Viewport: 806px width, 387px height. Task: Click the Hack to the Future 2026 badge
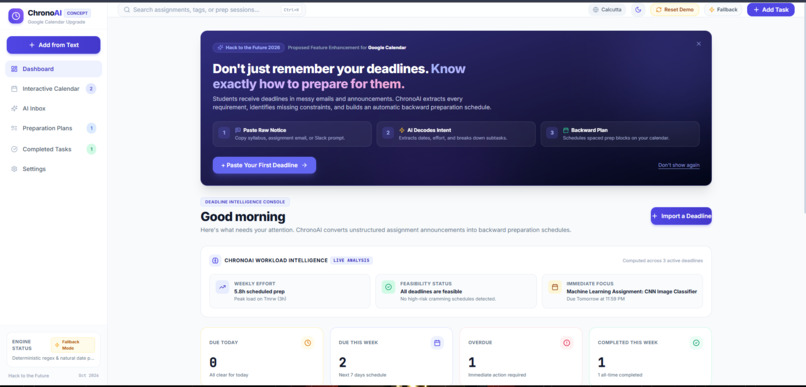click(249, 47)
